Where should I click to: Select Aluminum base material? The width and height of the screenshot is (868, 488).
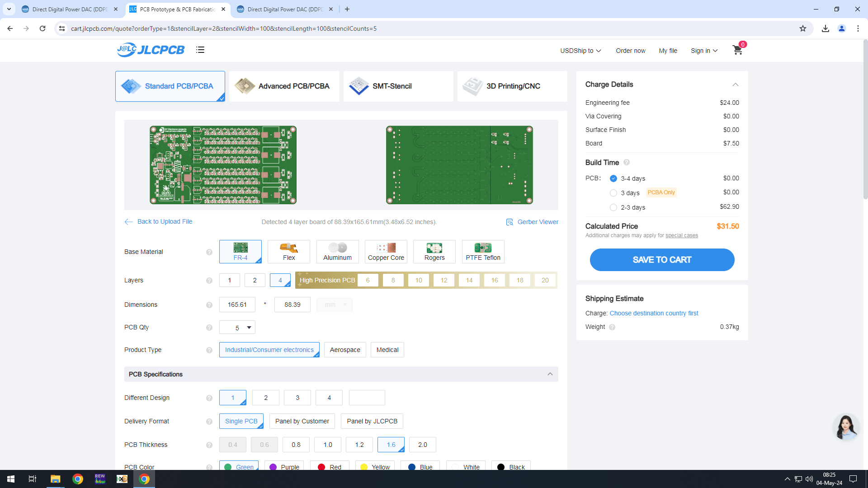[338, 252]
